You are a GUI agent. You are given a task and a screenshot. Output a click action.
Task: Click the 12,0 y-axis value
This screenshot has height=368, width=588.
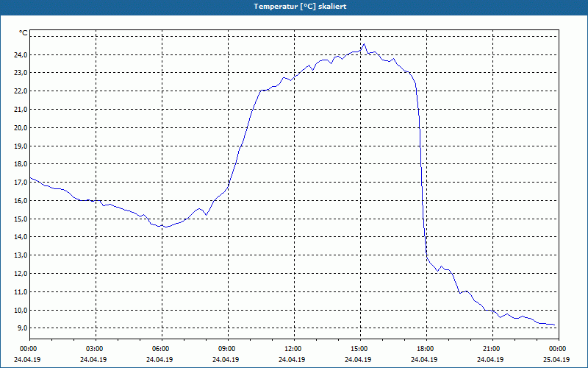tap(21, 273)
